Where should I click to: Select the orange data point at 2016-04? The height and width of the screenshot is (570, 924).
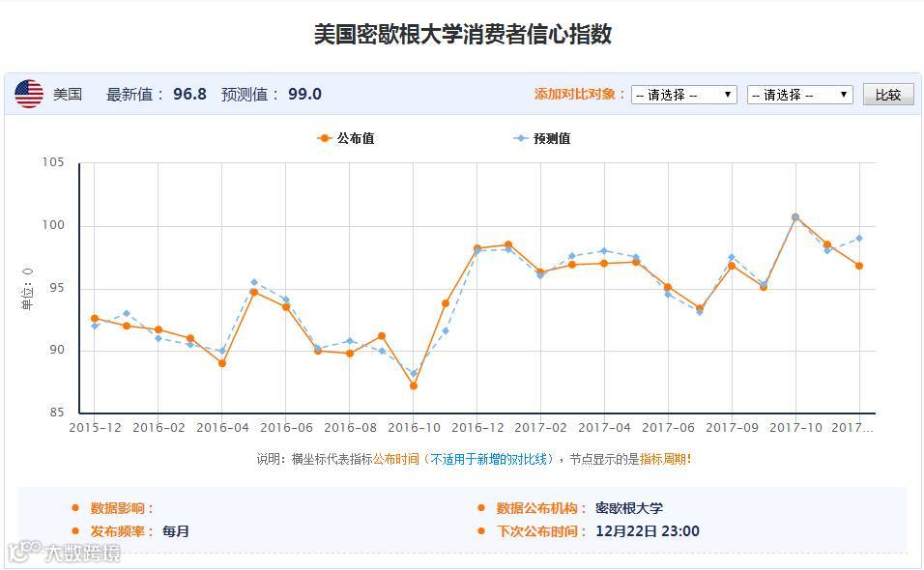click(222, 364)
